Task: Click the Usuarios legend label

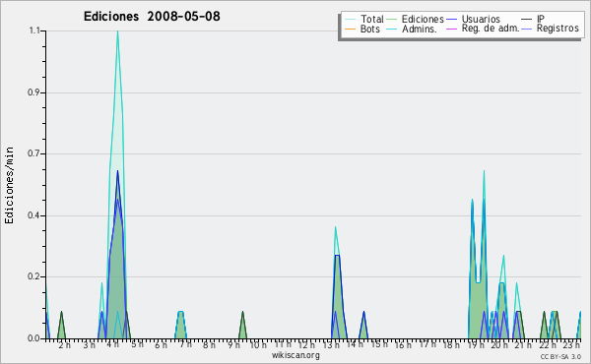Action: point(481,19)
